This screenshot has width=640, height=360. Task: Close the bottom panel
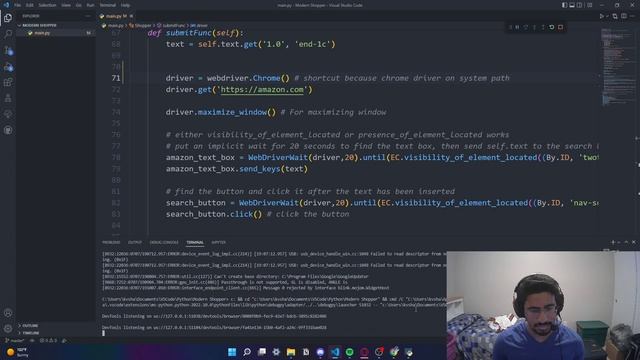pyautogui.click(x=633, y=242)
